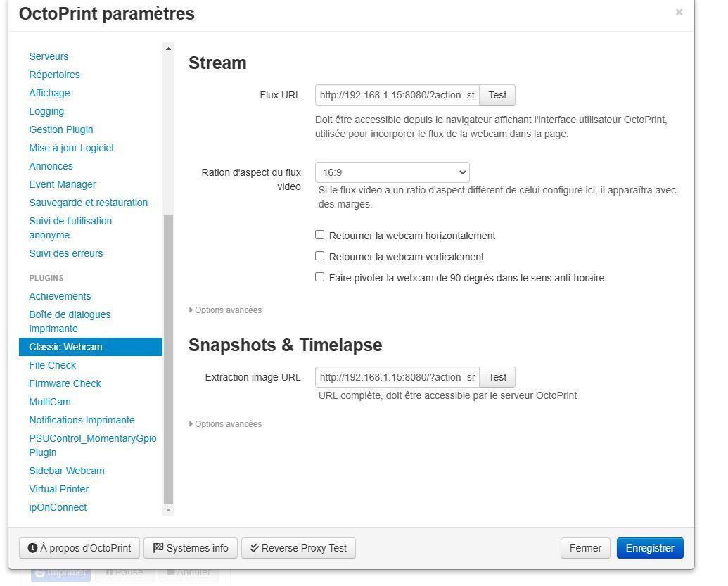Go to Sidebar Webcam plugin settings
The image size is (728, 586).
[67, 471]
